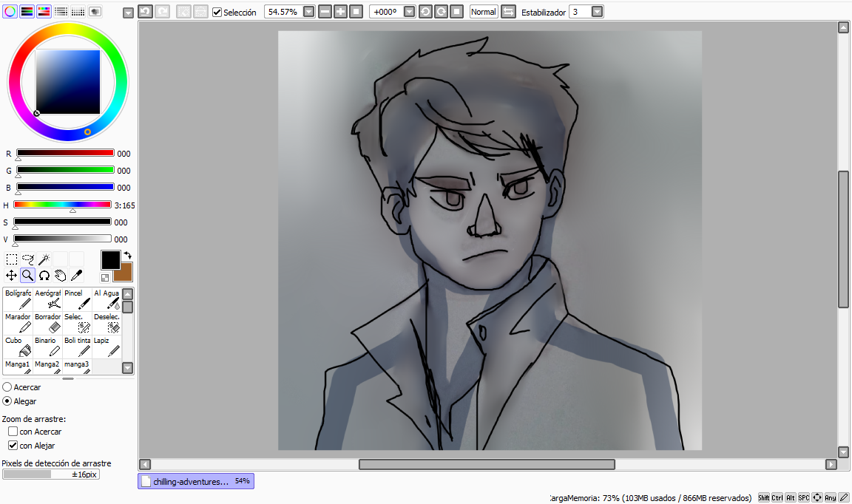This screenshot has width=852, height=504.
Task: Click the zoom-in plus button
Action: click(341, 11)
